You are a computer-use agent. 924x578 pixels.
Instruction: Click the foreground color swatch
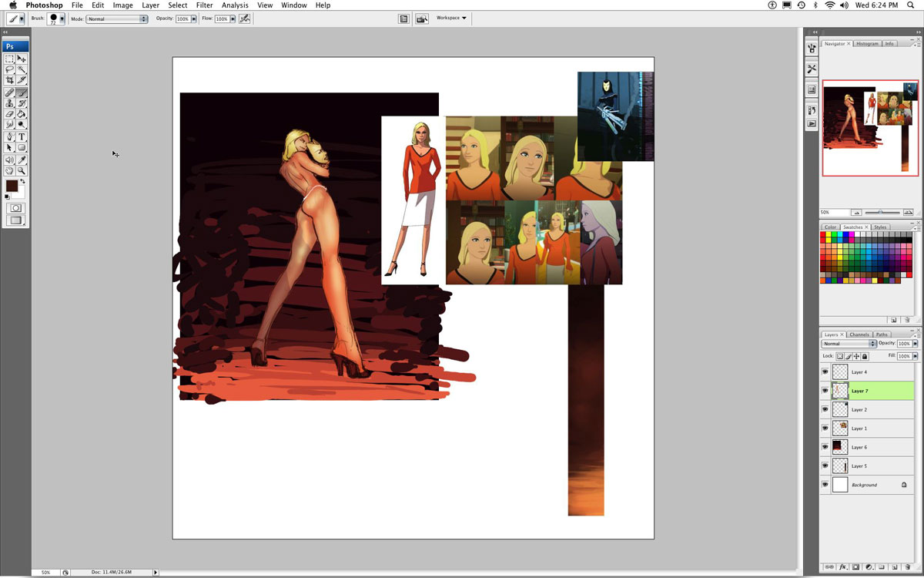tap(12, 186)
